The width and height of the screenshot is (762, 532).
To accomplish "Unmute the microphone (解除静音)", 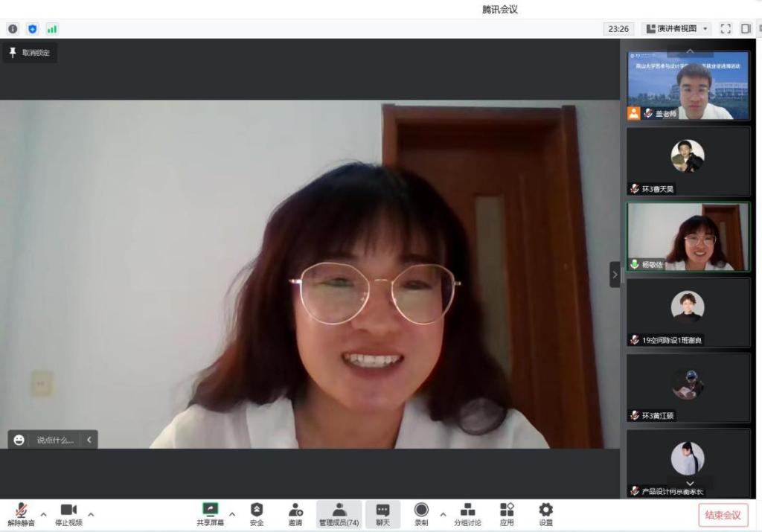I will [22, 513].
